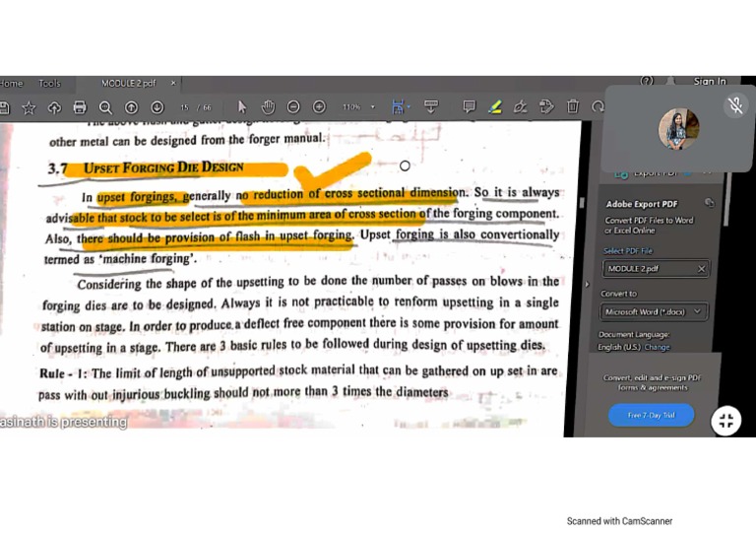Click the trash delete icon
756x535 pixels.
point(572,106)
